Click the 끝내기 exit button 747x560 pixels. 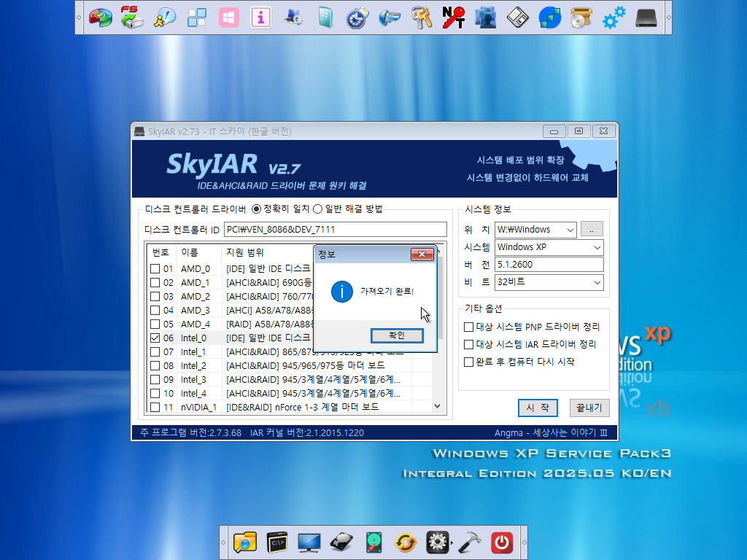click(589, 408)
